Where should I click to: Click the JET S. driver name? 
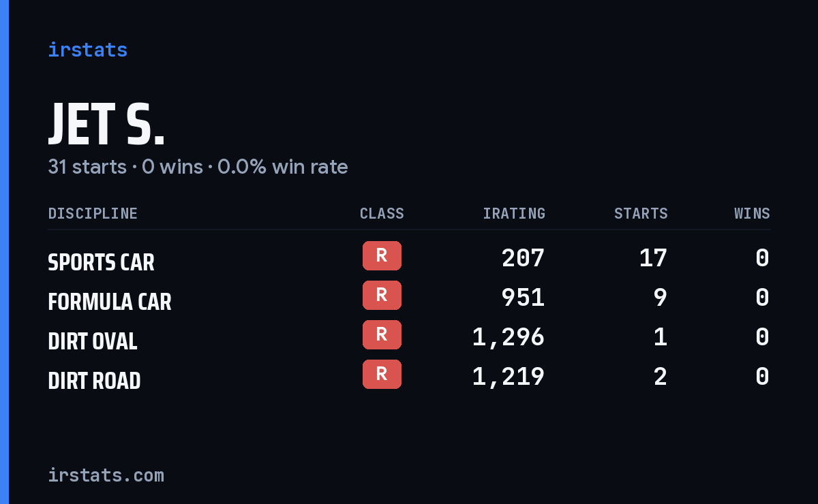coord(106,125)
